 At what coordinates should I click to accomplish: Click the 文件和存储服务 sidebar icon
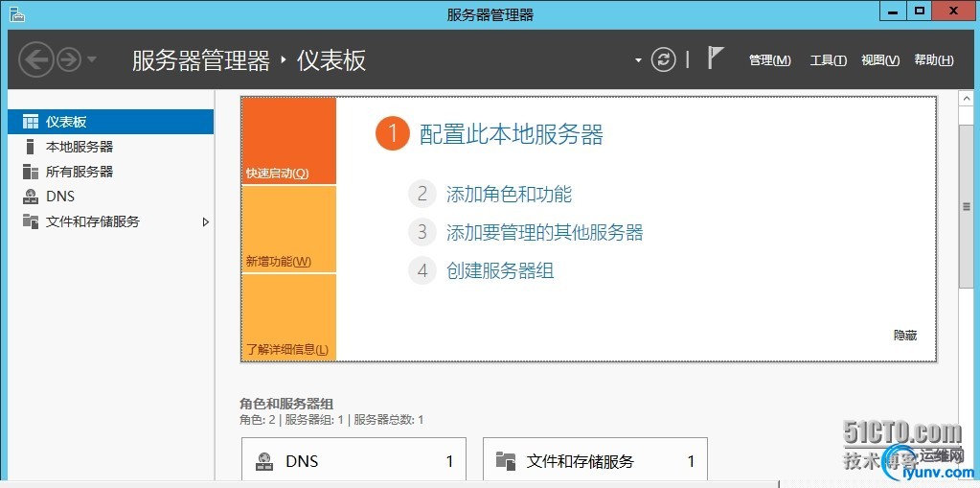click(x=31, y=221)
